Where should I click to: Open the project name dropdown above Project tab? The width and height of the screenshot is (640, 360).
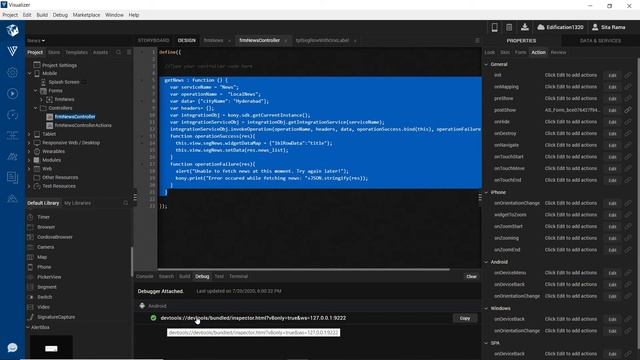(x=36, y=40)
